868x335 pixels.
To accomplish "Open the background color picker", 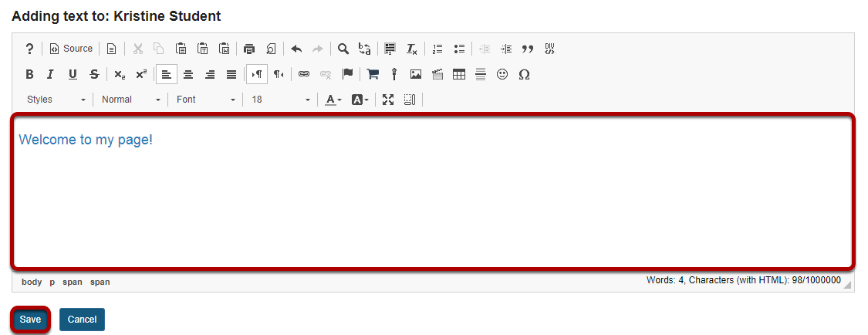I will click(360, 100).
